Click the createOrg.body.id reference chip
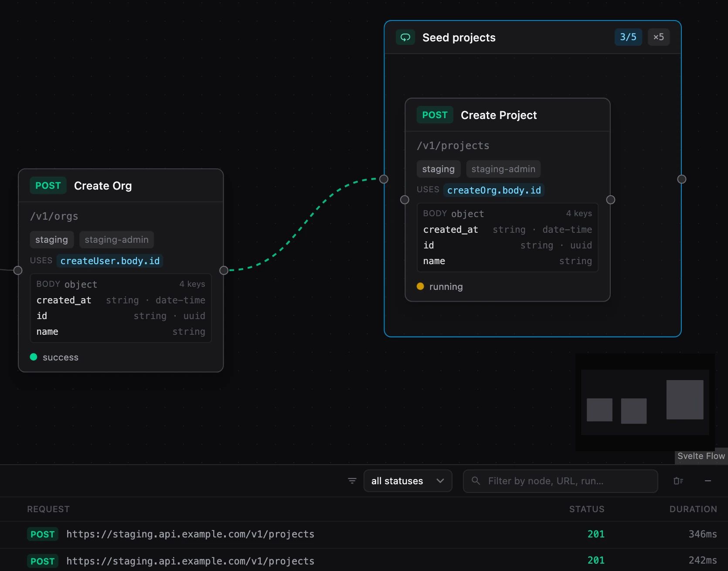 point(494,190)
